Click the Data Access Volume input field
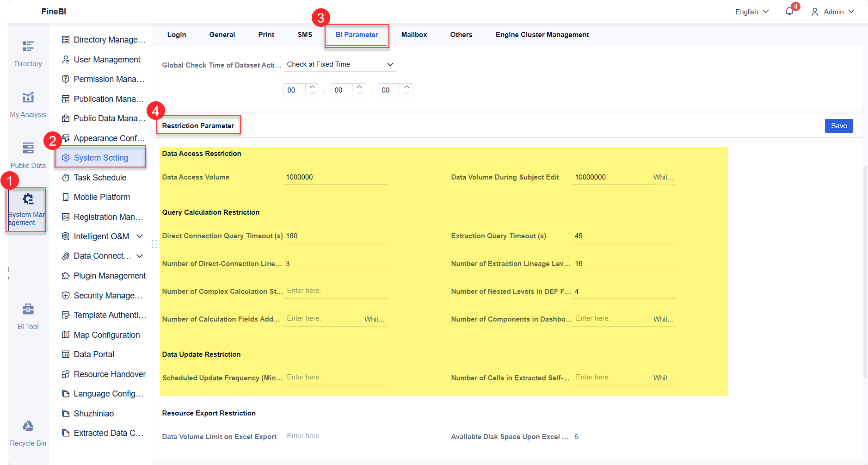 pyautogui.click(x=335, y=177)
